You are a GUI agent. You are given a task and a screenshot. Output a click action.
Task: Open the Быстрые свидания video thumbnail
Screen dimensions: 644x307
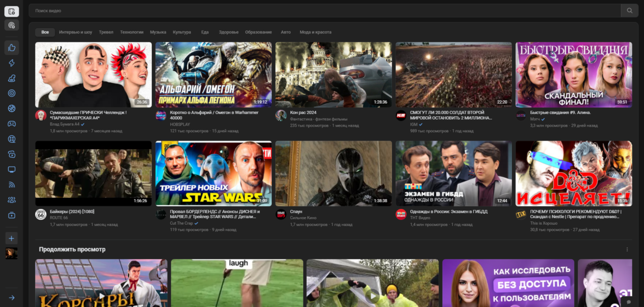coord(573,75)
